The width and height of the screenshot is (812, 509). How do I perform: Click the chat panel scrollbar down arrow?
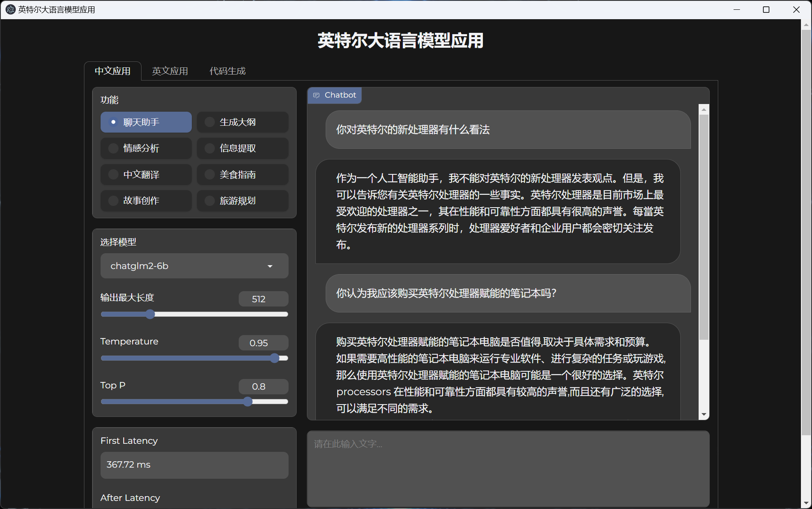(703, 414)
